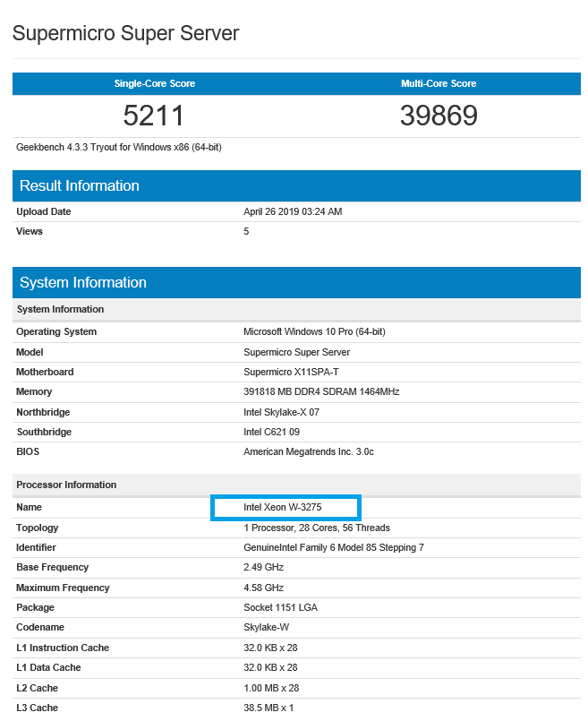Select the Codename label
This screenshot has height=721, width=588.
(40, 627)
